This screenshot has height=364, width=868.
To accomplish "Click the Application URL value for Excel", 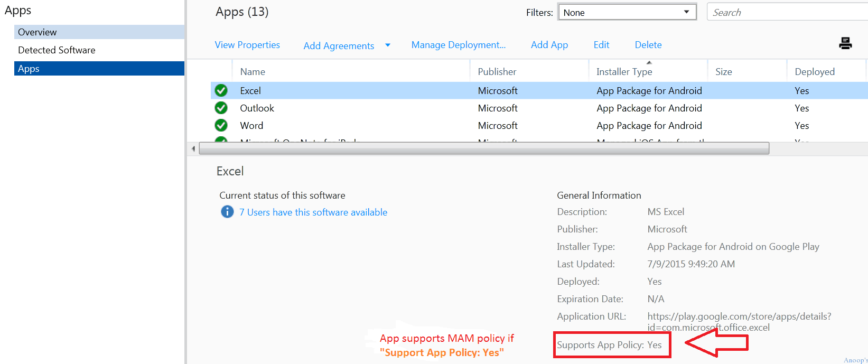I will click(739, 322).
